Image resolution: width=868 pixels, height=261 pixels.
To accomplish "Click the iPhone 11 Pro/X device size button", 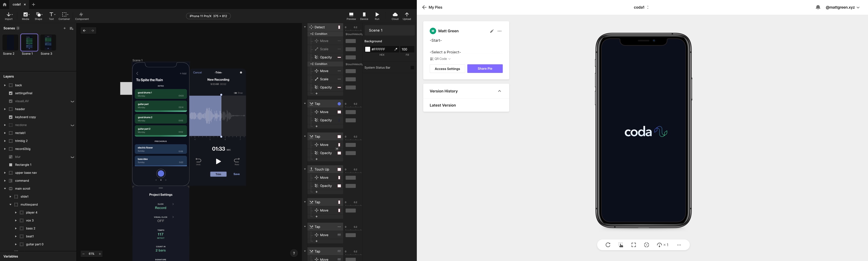I will click(208, 16).
